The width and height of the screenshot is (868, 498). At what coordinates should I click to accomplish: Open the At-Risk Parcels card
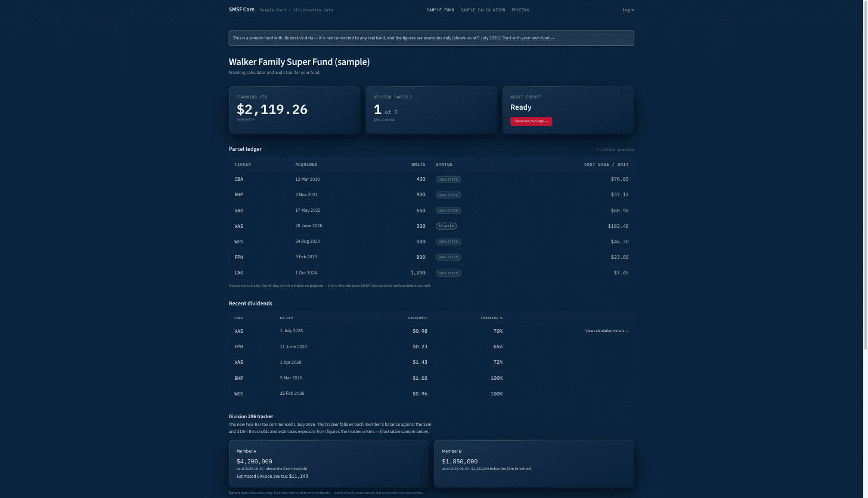click(x=431, y=110)
